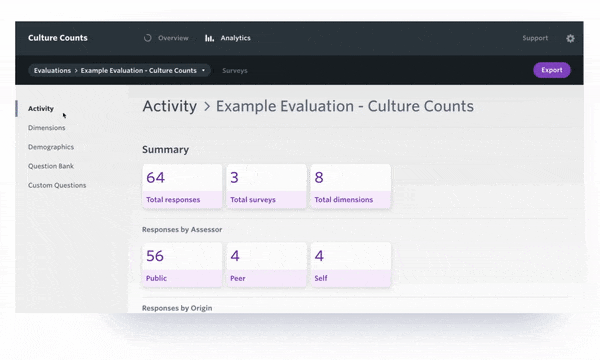The height and width of the screenshot is (360, 600).
Task: Open the settings gear icon
Action: (570, 38)
